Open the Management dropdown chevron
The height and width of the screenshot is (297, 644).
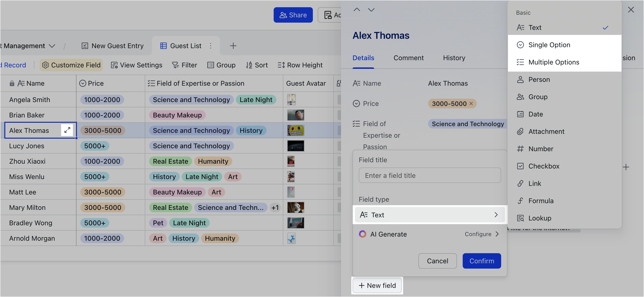52,46
